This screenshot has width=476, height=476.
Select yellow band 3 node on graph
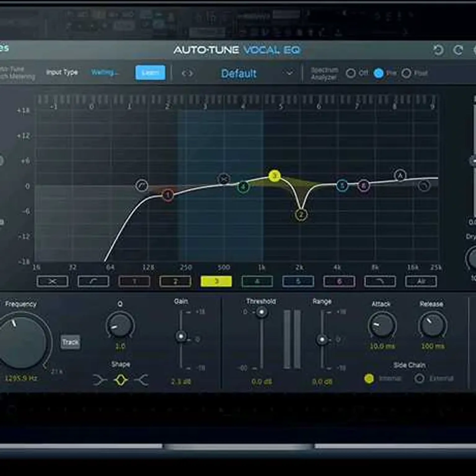pyautogui.click(x=274, y=176)
